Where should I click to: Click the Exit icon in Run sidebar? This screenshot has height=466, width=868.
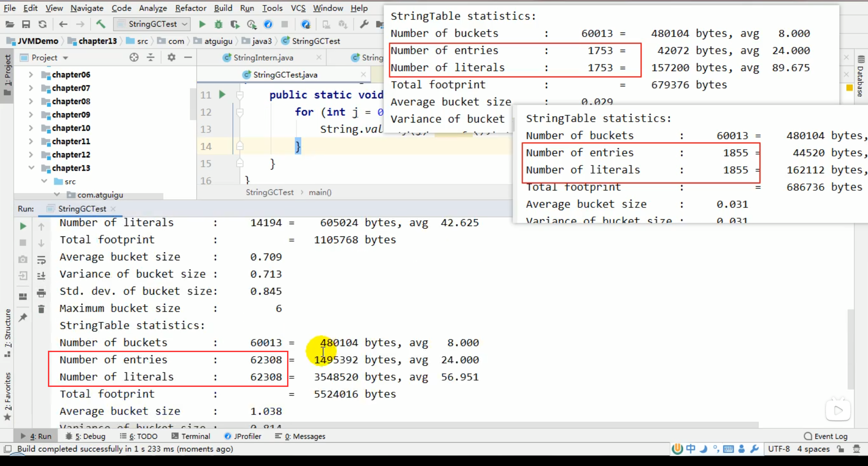[23, 276]
